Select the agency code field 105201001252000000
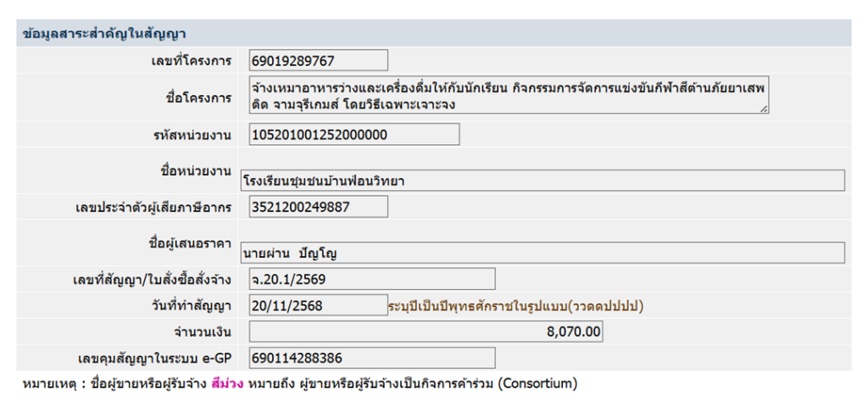This screenshot has width=868, height=418. (x=354, y=135)
